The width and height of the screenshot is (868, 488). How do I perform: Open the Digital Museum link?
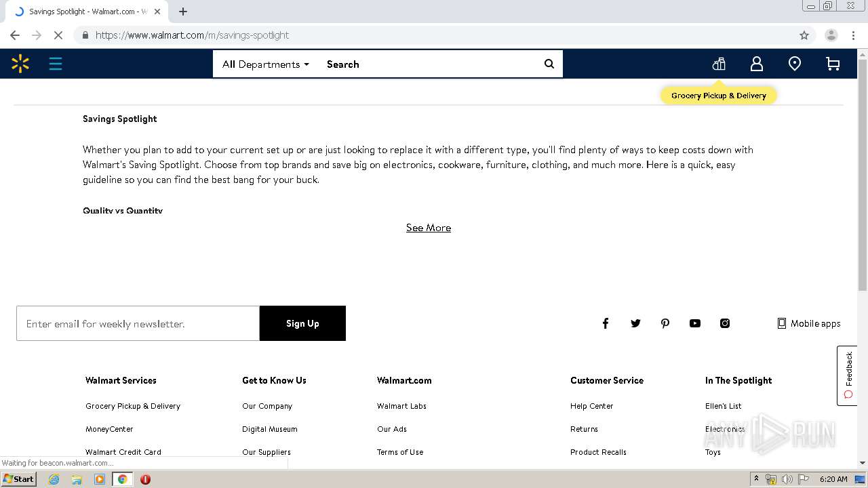pos(270,429)
